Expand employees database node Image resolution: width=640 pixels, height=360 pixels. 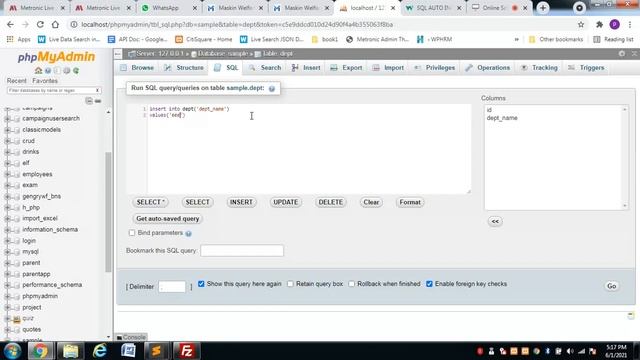point(7,174)
